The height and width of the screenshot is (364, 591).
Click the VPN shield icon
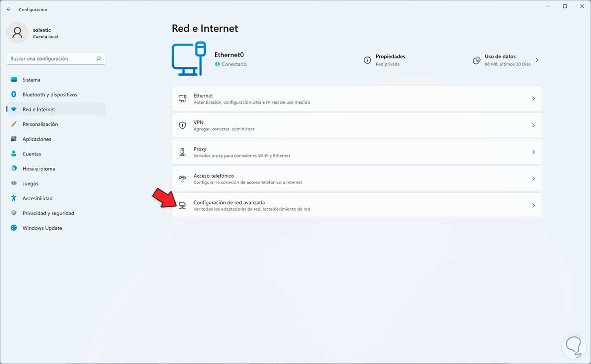click(x=182, y=125)
